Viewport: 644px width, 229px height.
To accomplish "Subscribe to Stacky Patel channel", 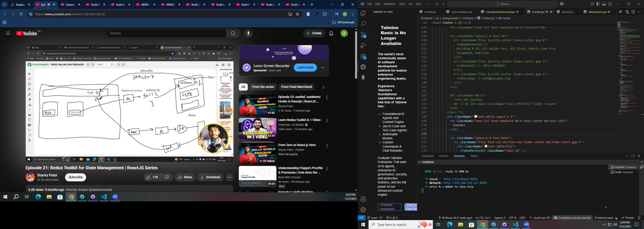I will click(x=76, y=177).
